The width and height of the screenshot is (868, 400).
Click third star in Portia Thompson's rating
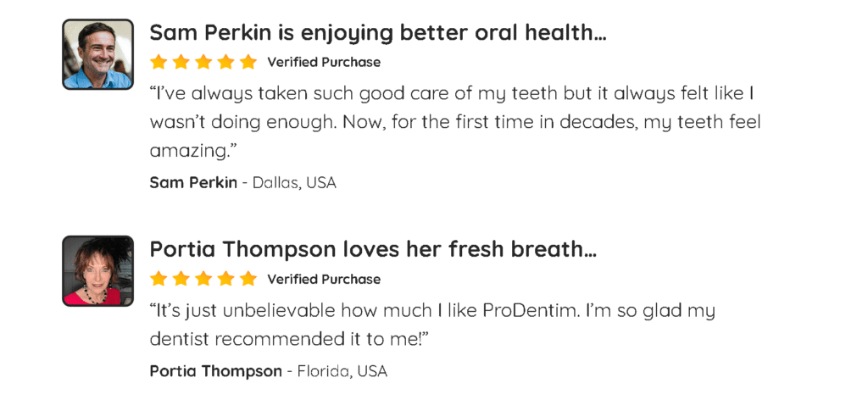[203, 279]
